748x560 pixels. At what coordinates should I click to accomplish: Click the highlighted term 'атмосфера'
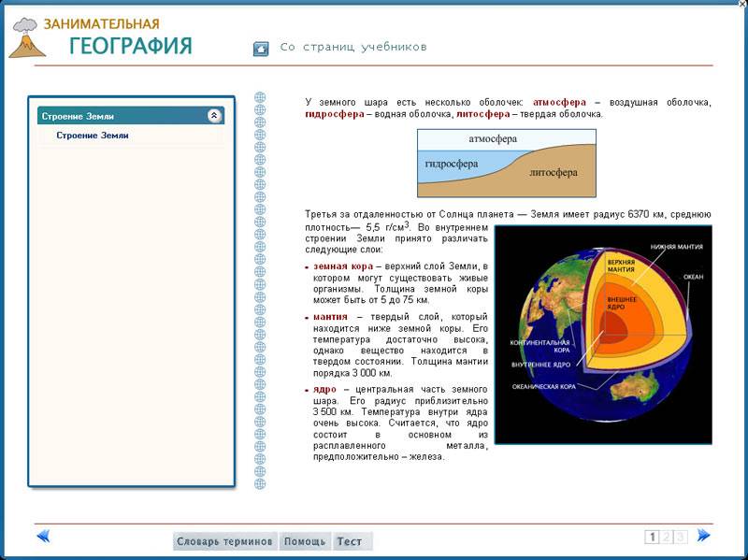click(x=559, y=102)
